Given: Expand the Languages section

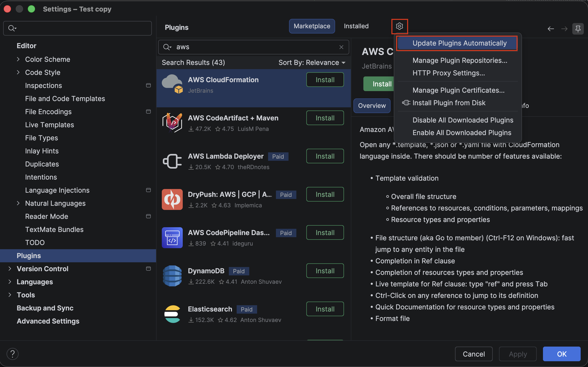Looking at the screenshot, I should [x=10, y=282].
